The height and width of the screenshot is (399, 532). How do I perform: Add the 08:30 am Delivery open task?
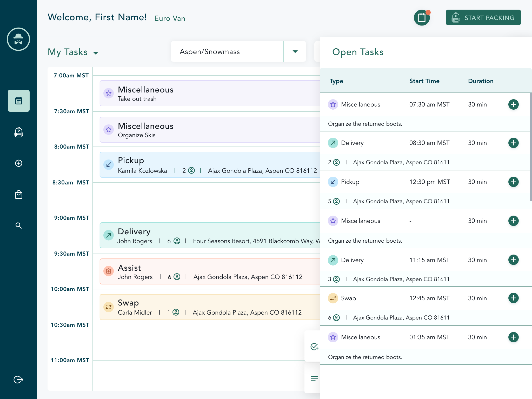[x=513, y=143]
